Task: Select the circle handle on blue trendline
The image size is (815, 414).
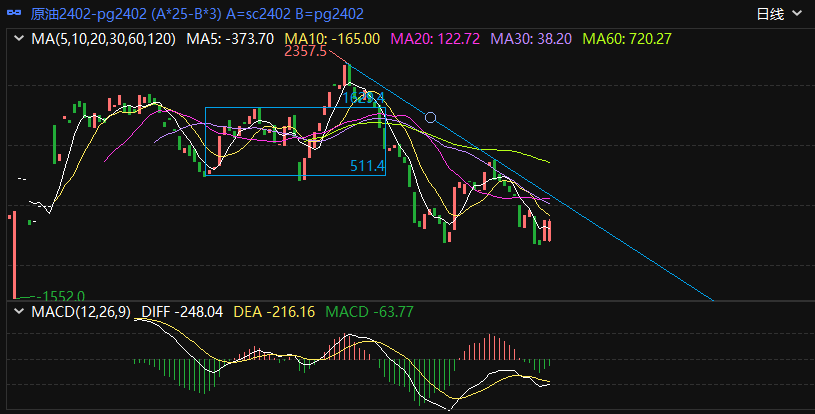Action: 431,117
